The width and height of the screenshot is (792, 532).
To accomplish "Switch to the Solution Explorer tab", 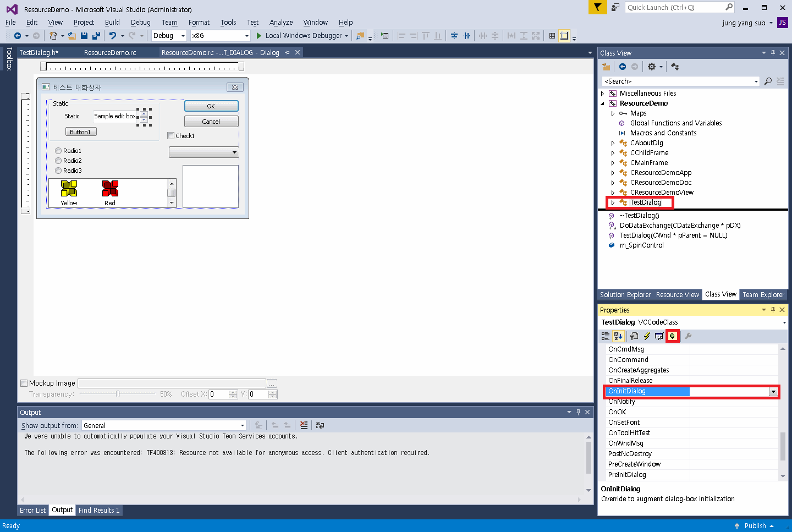I will (625, 295).
